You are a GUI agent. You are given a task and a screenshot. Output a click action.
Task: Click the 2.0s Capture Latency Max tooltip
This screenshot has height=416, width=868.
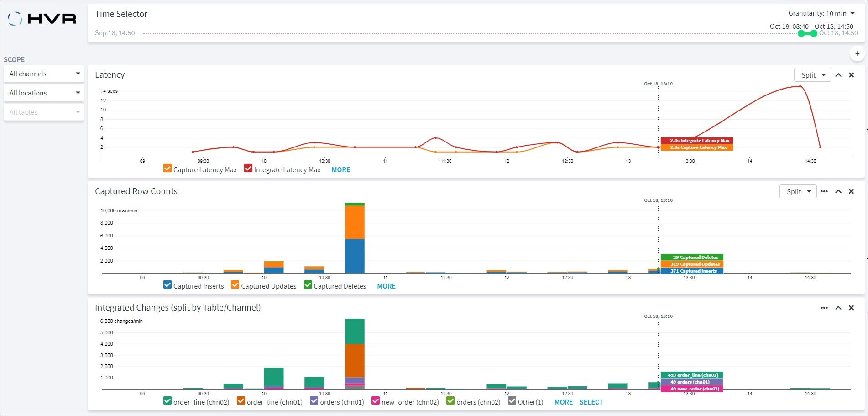click(x=697, y=147)
